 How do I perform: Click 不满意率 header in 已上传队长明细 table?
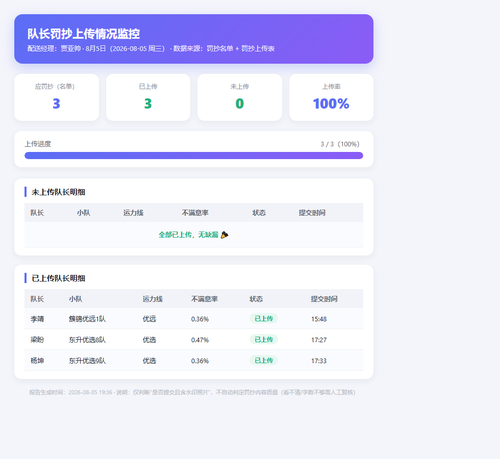click(x=204, y=299)
